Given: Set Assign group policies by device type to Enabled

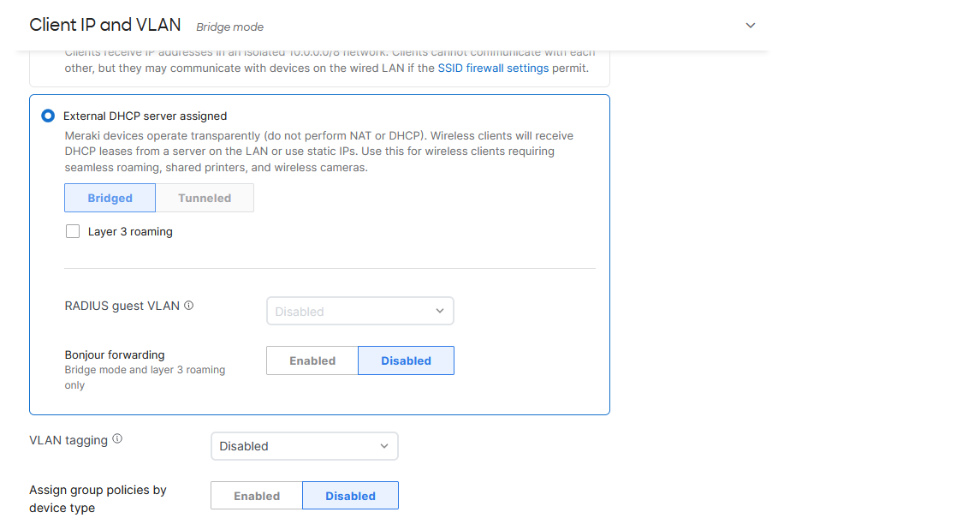Looking at the screenshot, I should click(x=256, y=495).
